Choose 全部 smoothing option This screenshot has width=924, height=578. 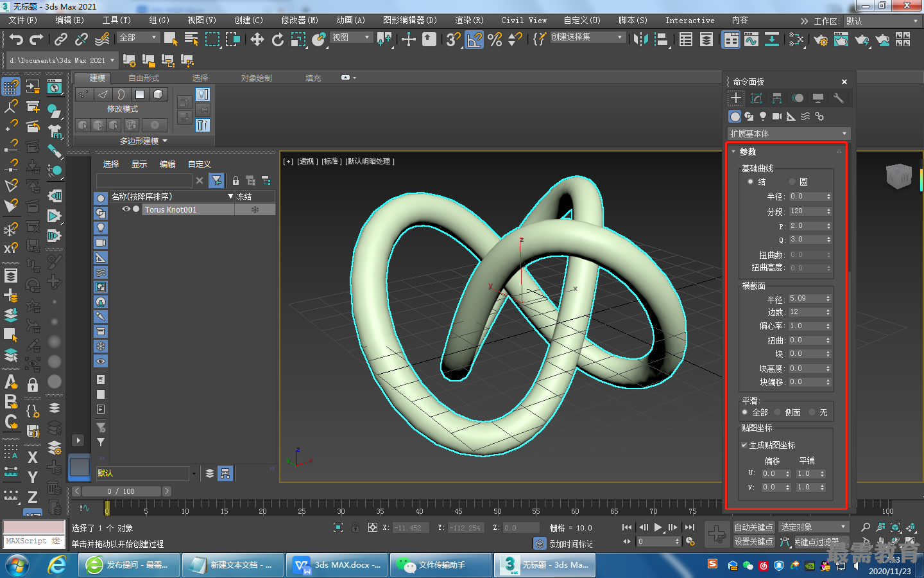point(745,412)
